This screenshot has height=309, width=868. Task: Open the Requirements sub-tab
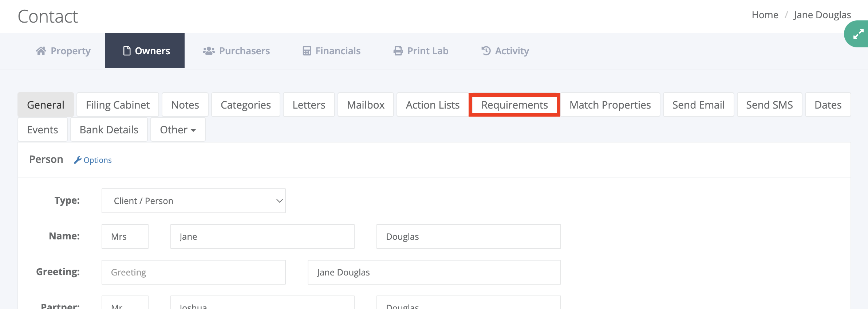[514, 105]
